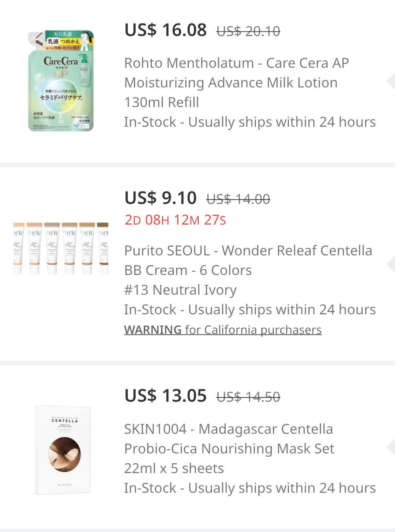Tap the crossed-out US$ 14.00 price
The height and width of the screenshot is (532, 395).
238,200
